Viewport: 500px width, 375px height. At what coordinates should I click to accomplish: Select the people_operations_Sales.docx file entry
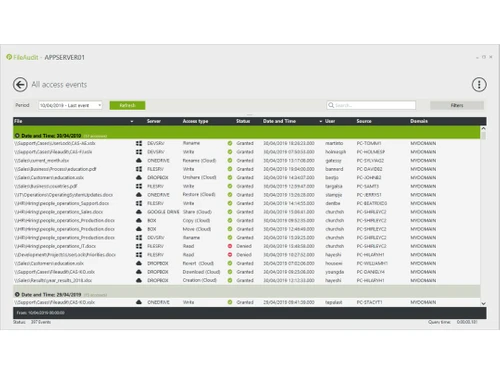pos(58,212)
